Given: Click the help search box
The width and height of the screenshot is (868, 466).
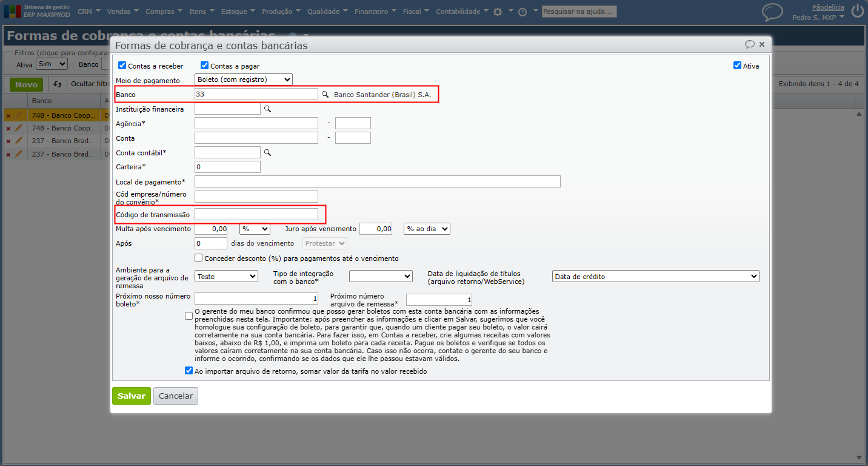Looking at the screenshot, I should coord(579,12).
